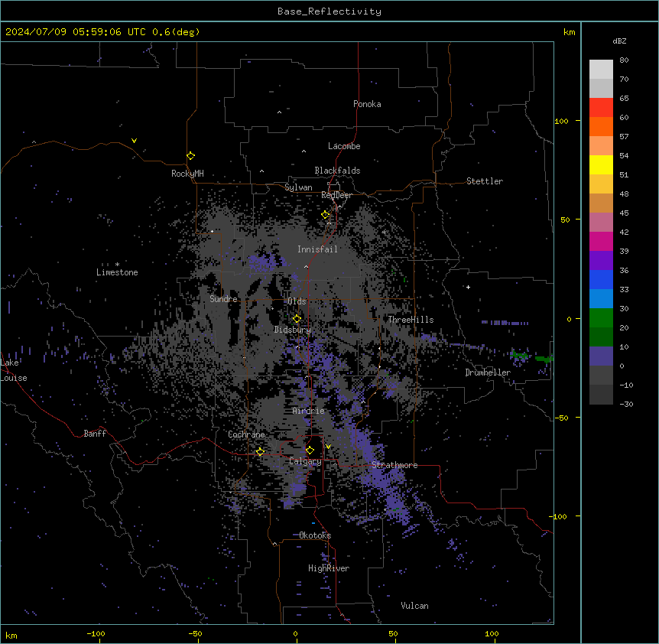The height and width of the screenshot is (644, 659).
Task: Select the purple 36-39 dBZ legend swatch
Action: coord(601,261)
